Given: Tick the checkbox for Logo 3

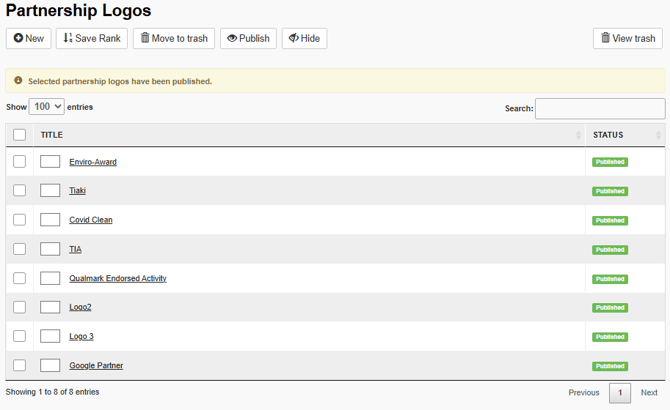Looking at the screenshot, I should [19, 336].
